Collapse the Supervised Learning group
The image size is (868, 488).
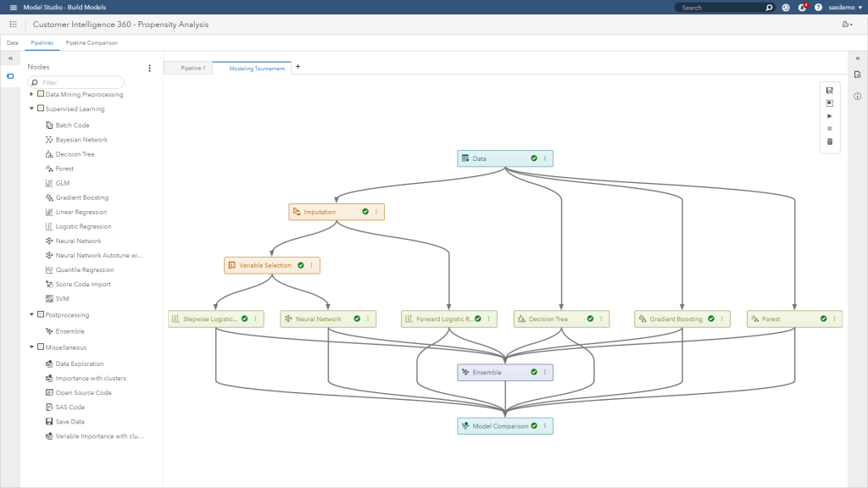31,108
